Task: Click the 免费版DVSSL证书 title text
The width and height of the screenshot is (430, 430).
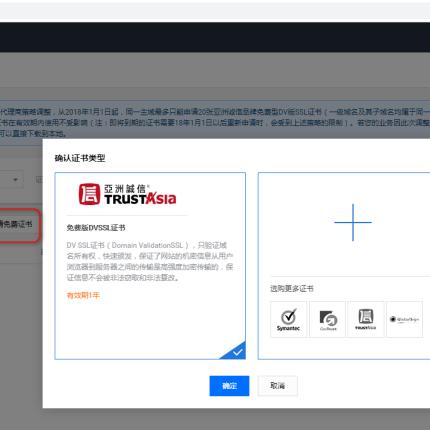Action: (96, 228)
